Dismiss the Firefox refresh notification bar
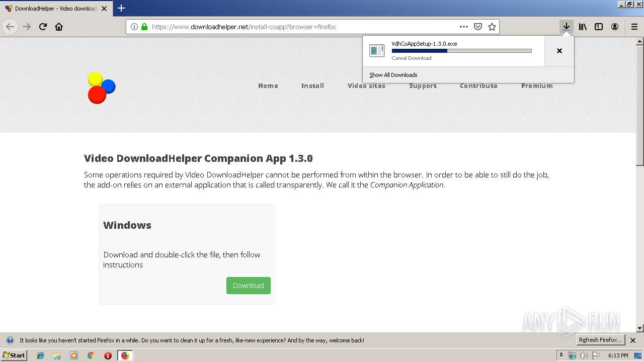 point(633,340)
